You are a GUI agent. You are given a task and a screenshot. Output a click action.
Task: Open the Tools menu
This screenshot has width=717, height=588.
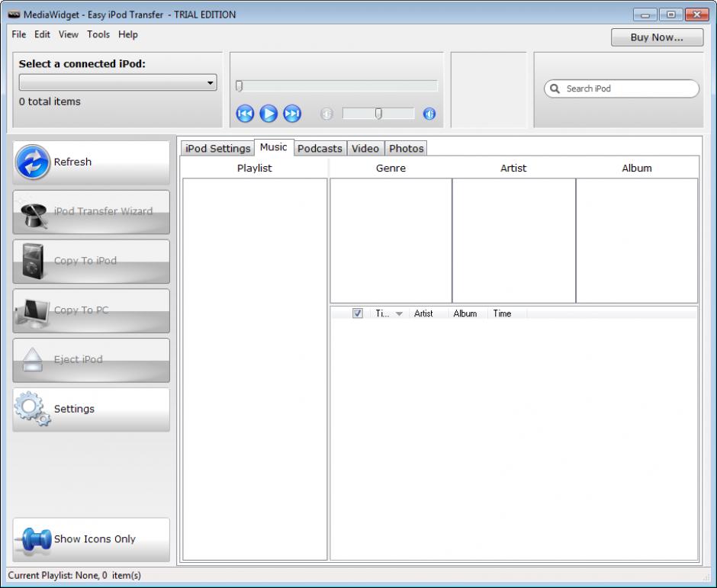point(98,34)
